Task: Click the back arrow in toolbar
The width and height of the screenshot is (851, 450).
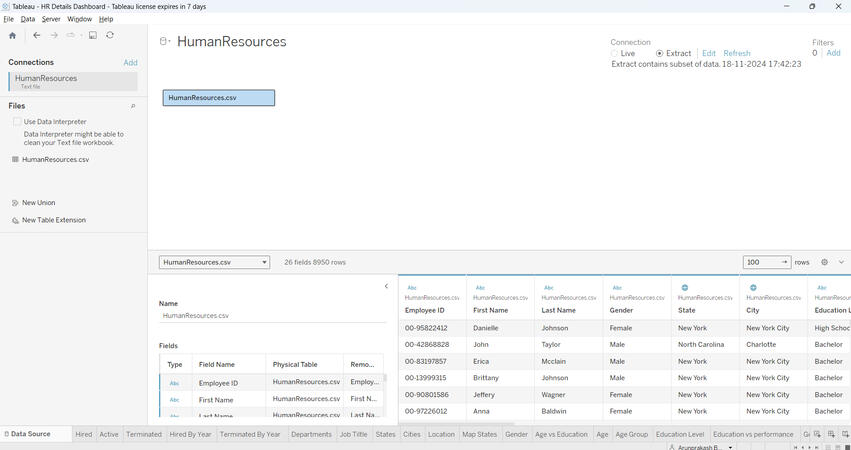Action: click(x=37, y=35)
